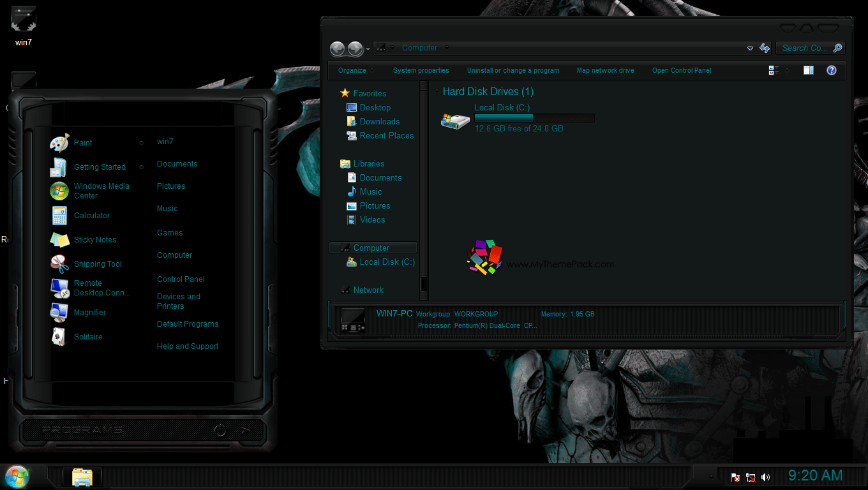
Task: Click the Start menu power button
Action: coord(220,429)
